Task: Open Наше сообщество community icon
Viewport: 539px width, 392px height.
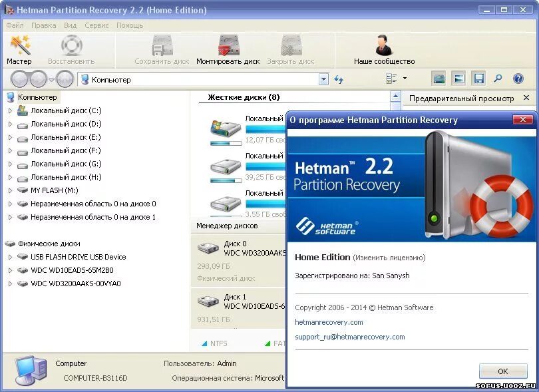Action: (385, 50)
